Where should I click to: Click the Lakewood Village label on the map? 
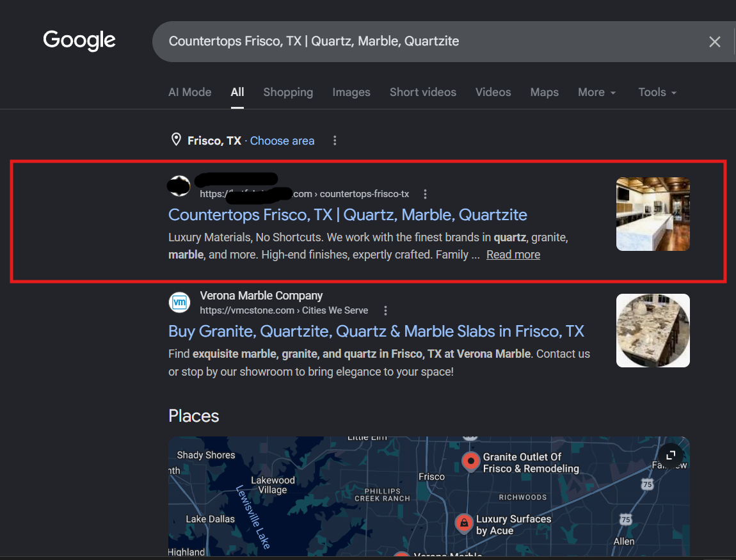[x=273, y=485]
